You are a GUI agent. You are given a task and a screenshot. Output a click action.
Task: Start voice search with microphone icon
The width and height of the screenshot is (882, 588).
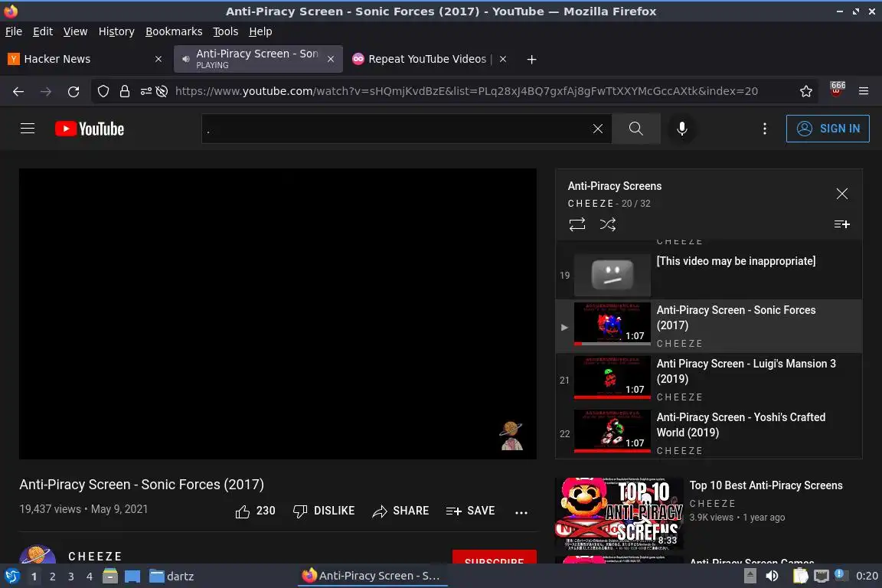point(681,129)
